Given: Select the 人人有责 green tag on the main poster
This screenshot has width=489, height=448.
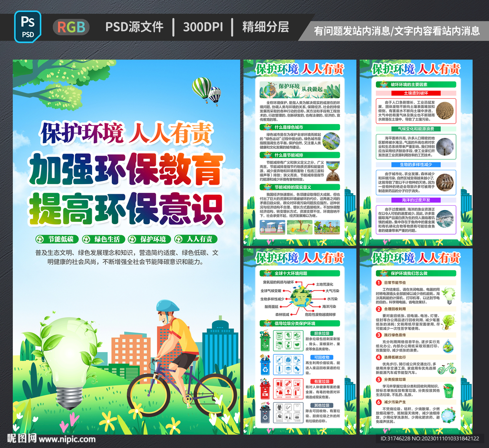Looking at the screenshot, I should point(196,239).
